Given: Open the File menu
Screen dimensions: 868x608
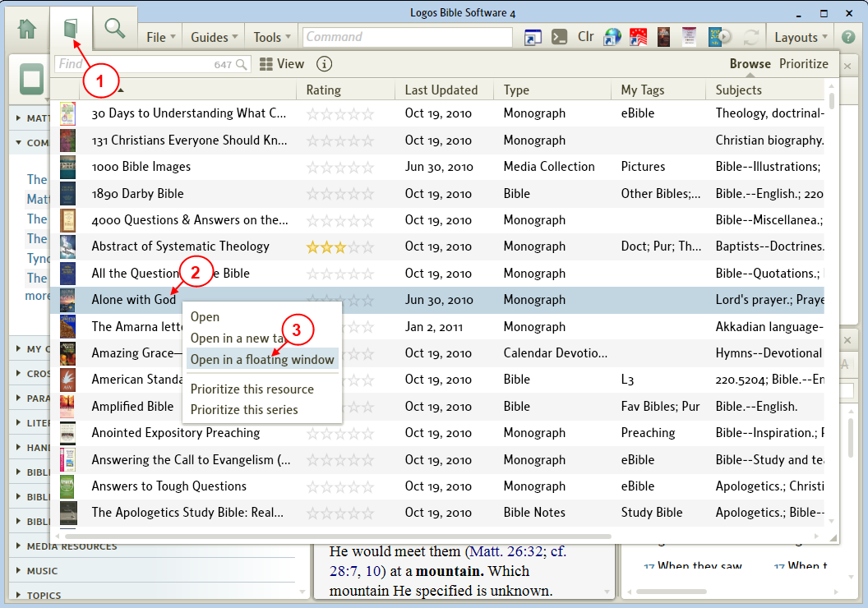Looking at the screenshot, I should (x=160, y=37).
